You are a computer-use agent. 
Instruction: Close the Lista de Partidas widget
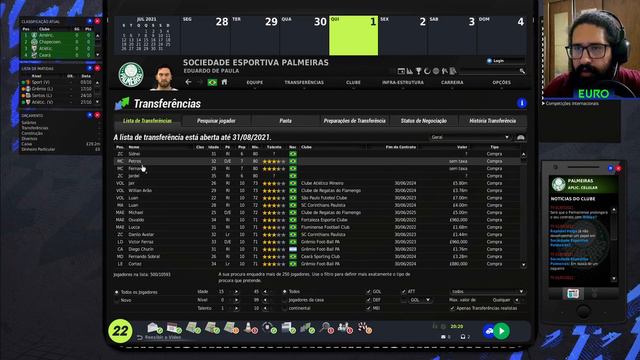97,68
